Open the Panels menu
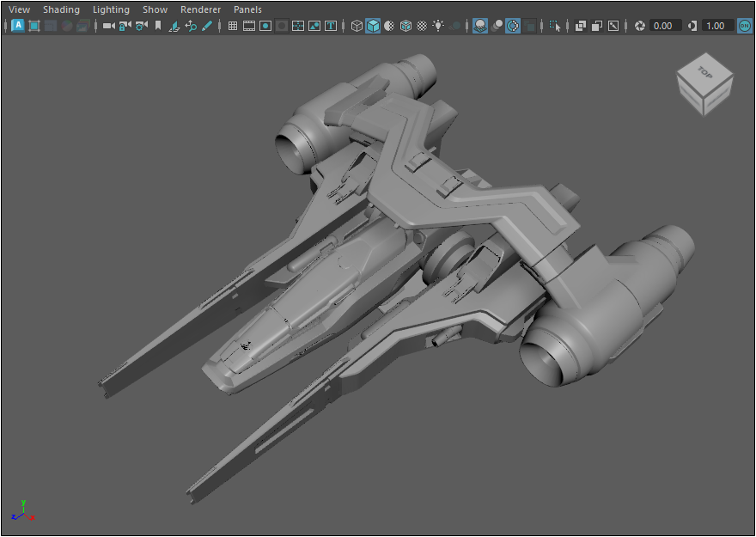 coord(247,9)
